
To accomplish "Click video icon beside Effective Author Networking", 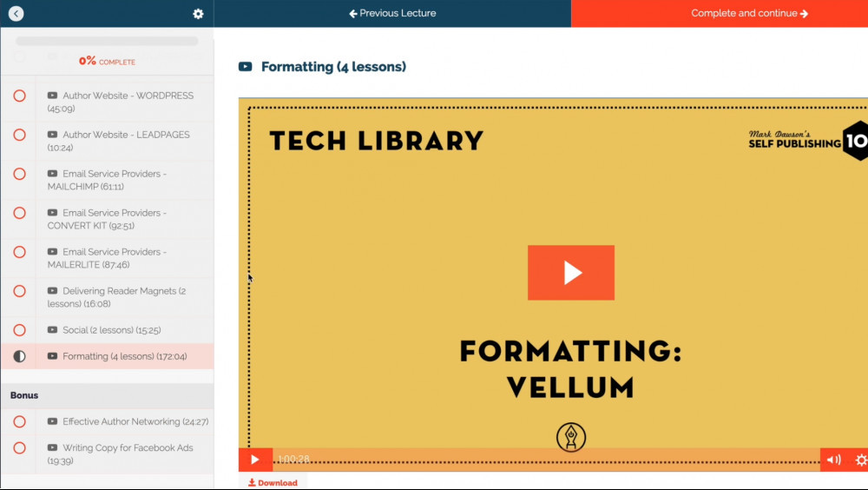I will (x=52, y=421).
